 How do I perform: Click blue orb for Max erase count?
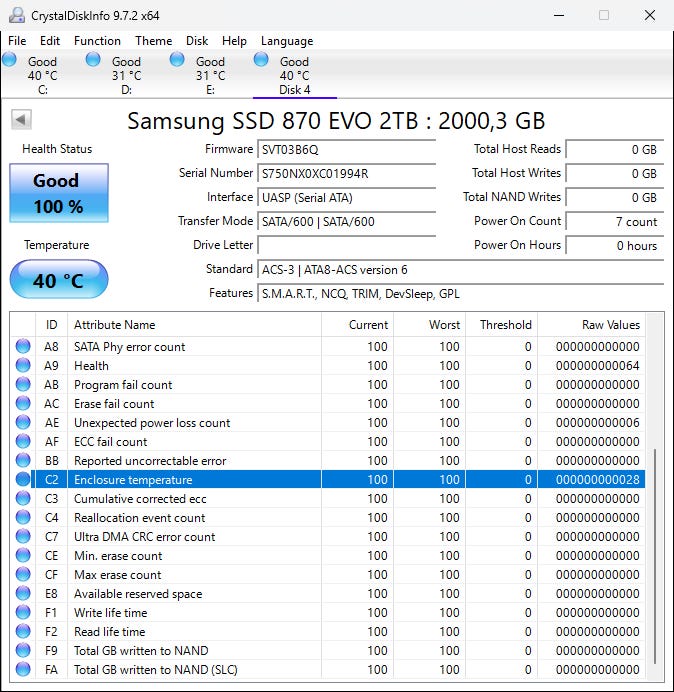pos(23,574)
